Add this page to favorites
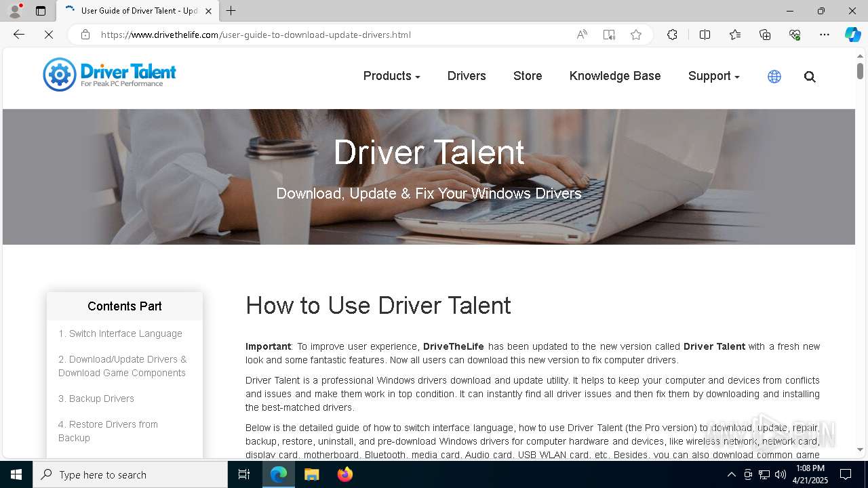Screen dimensions: 868x488 coord(636,35)
